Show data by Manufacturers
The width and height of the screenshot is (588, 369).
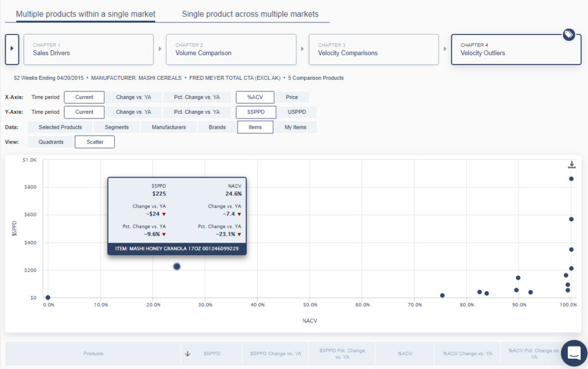169,127
